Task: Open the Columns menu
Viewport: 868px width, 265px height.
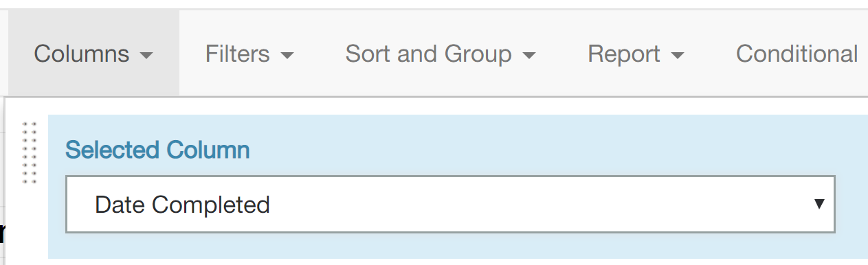Action: click(93, 54)
